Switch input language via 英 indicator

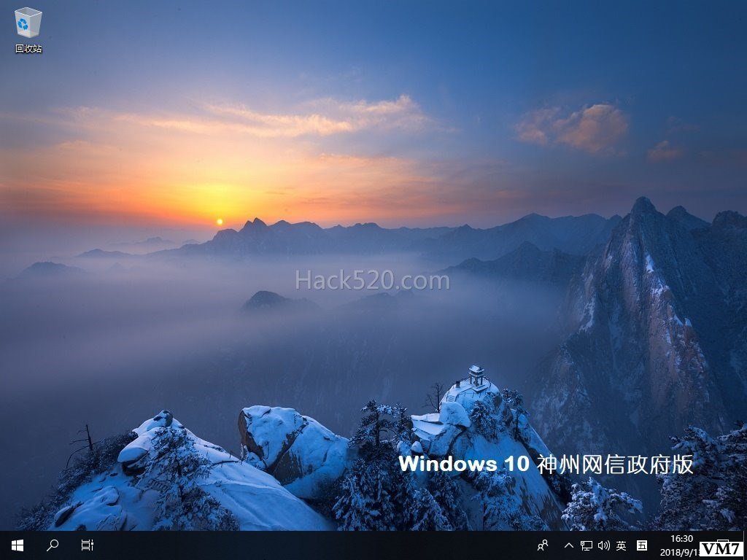point(622,545)
